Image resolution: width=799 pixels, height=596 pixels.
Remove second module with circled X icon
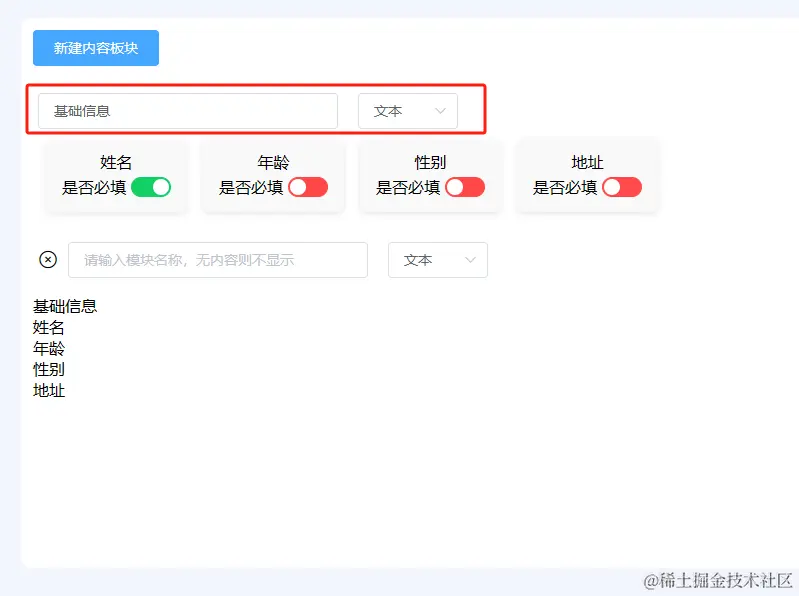pos(48,260)
